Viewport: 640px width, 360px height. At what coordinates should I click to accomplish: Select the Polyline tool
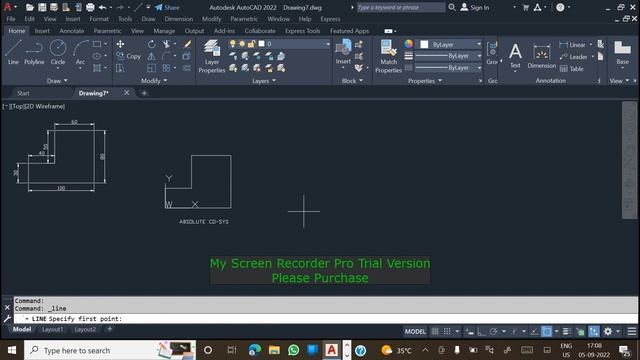point(34,52)
